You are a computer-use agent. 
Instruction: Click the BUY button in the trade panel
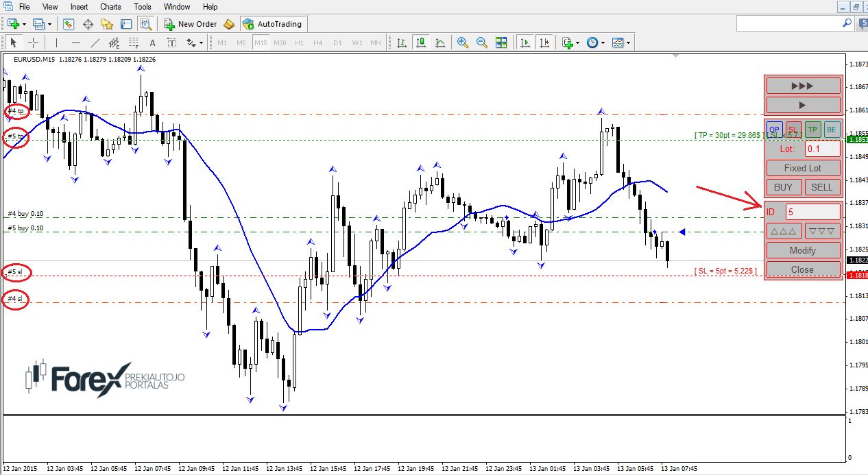coord(783,187)
